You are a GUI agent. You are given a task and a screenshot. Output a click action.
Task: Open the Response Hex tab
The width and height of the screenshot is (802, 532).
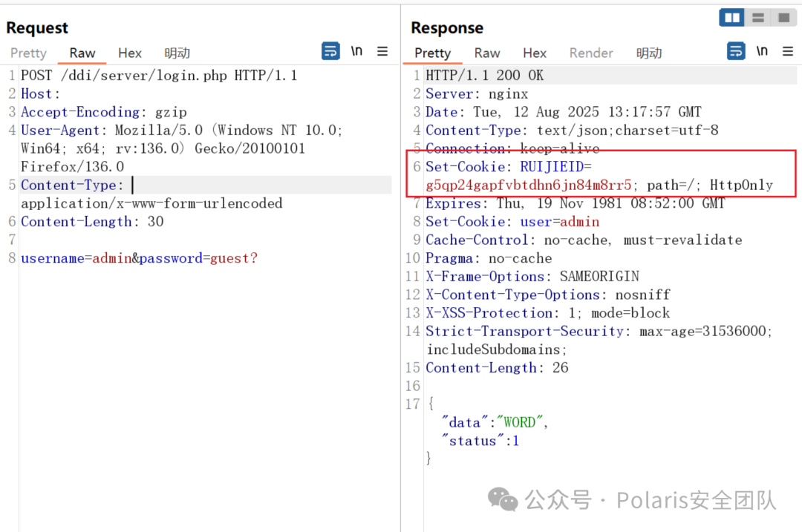point(535,53)
